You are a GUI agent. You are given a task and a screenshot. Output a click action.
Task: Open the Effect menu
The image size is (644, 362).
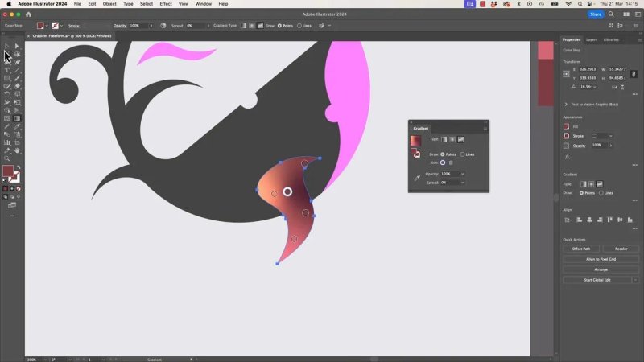pos(166,4)
